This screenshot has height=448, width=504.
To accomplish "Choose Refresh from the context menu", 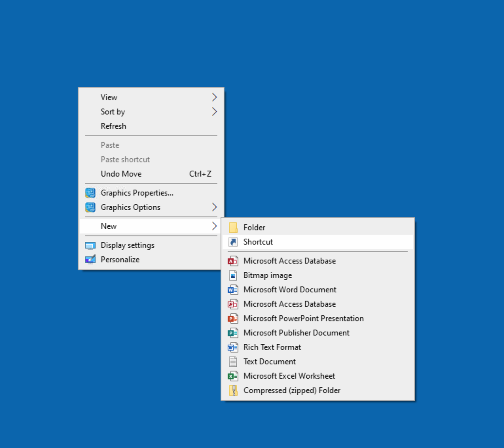I will pos(151,126).
